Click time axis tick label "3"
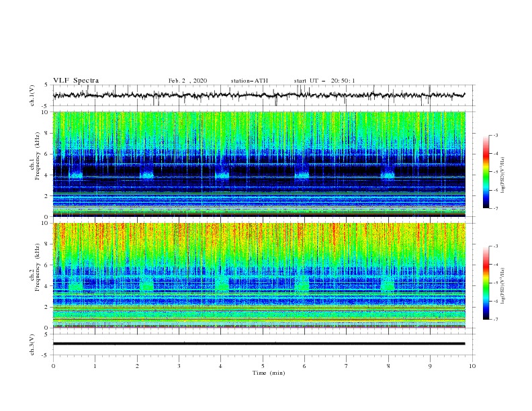 (x=179, y=366)
